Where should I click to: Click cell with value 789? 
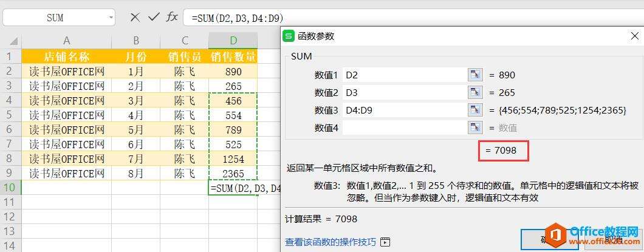click(233, 130)
